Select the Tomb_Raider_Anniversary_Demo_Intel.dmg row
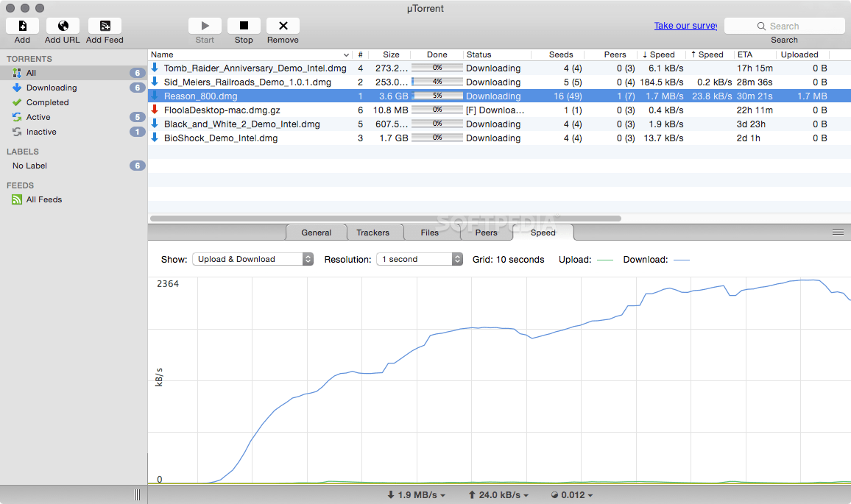This screenshot has width=851, height=504. (x=499, y=68)
